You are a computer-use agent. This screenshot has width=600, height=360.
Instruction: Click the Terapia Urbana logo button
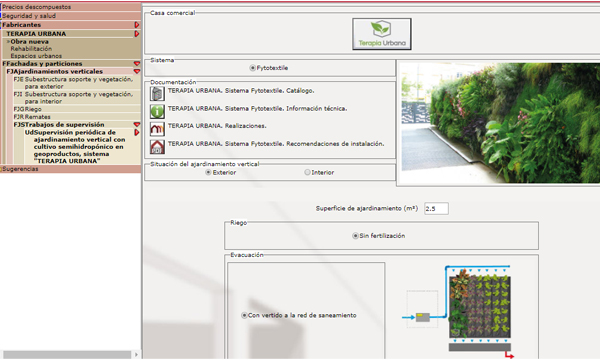pos(382,34)
